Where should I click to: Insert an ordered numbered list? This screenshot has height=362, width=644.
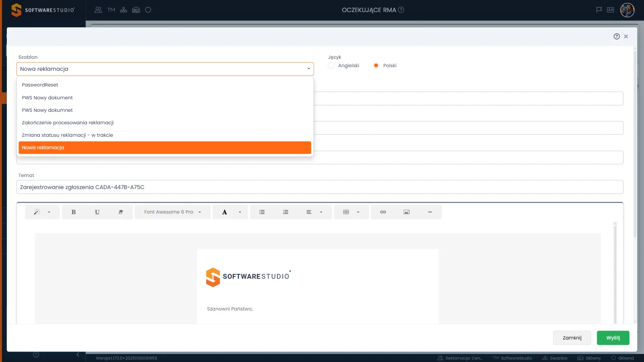[x=285, y=212]
